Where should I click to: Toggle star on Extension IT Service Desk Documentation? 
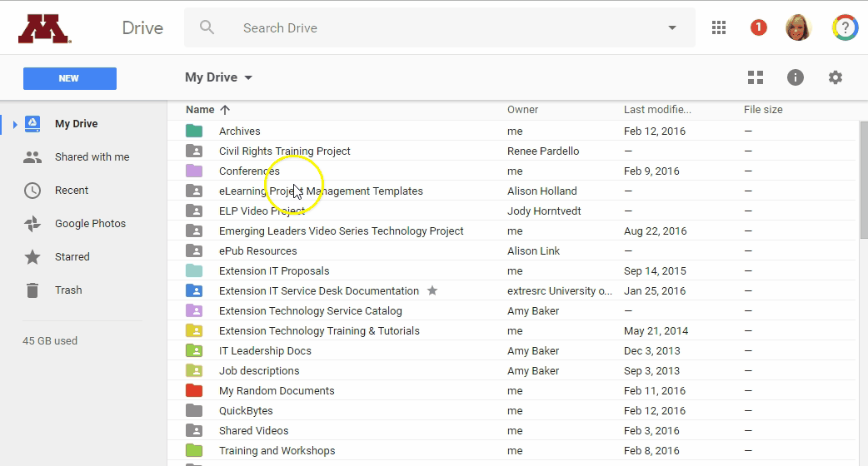point(432,290)
